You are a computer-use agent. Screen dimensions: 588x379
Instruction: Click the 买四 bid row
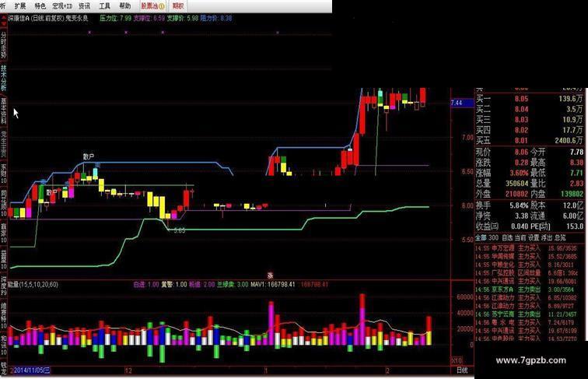point(529,131)
